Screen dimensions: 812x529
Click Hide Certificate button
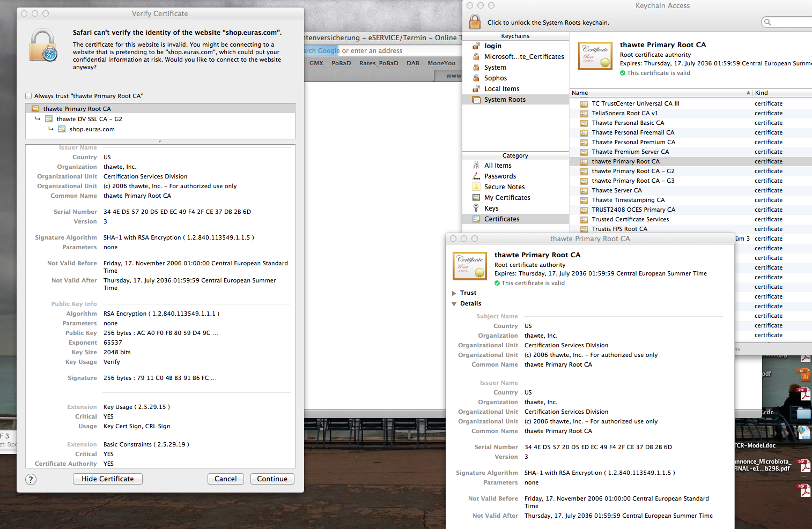pos(108,479)
